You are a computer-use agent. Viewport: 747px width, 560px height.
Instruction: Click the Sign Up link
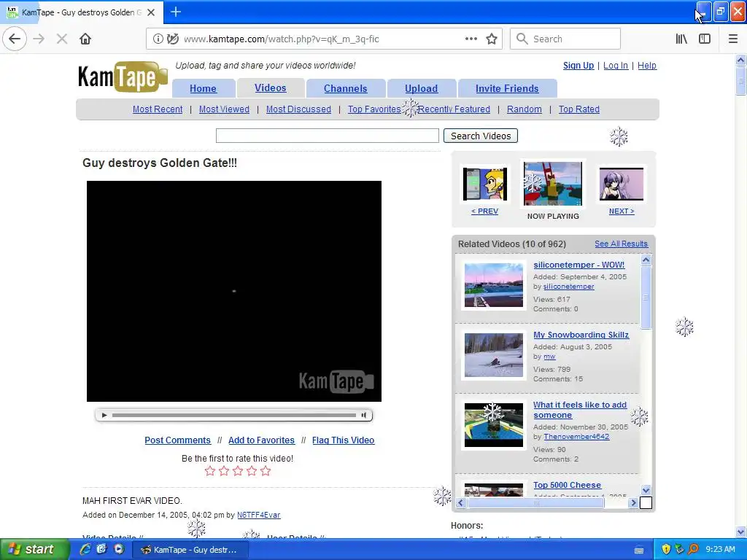pyautogui.click(x=578, y=65)
